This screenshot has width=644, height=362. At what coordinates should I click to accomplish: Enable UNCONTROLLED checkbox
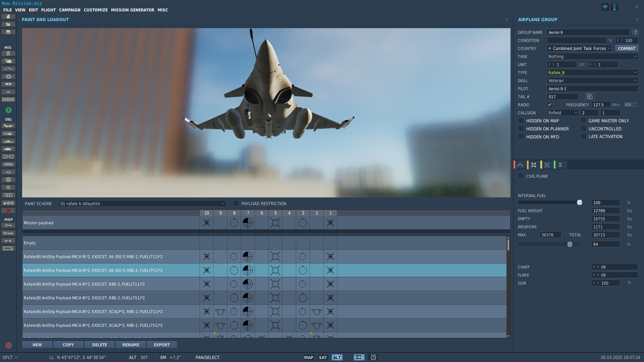[x=583, y=128]
